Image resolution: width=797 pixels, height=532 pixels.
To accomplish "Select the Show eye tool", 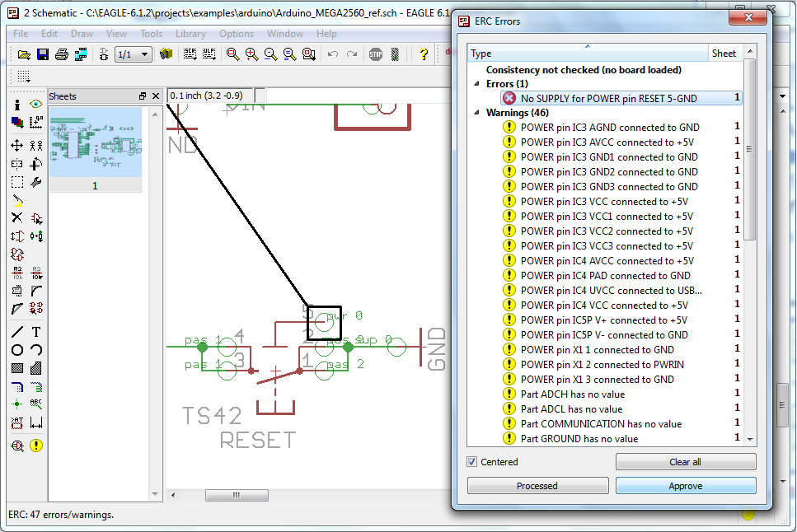I will tap(36, 105).
